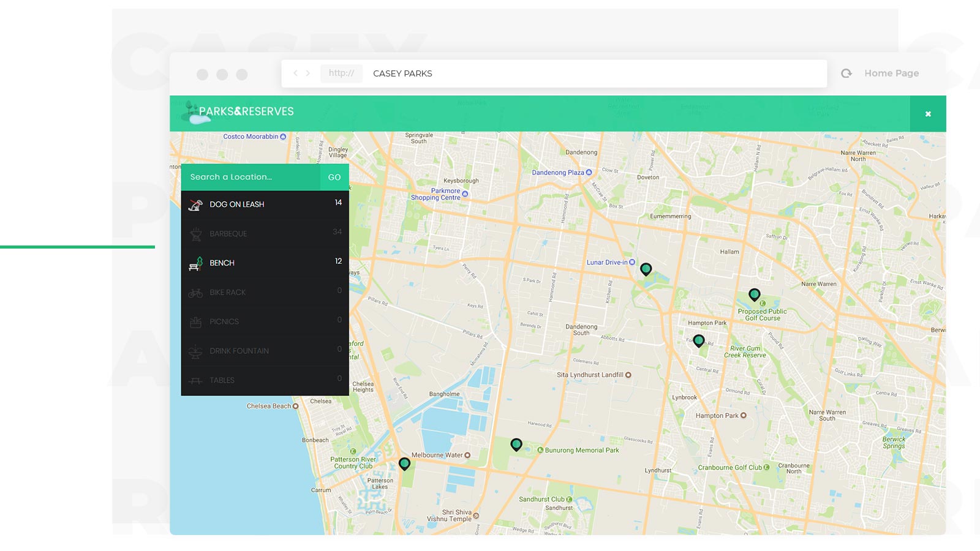Image resolution: width=980 pixels, height=551 pixels.
Task: Click the http:// prefix in address bar
Action: pyautogui.click(x=341, y=73)
